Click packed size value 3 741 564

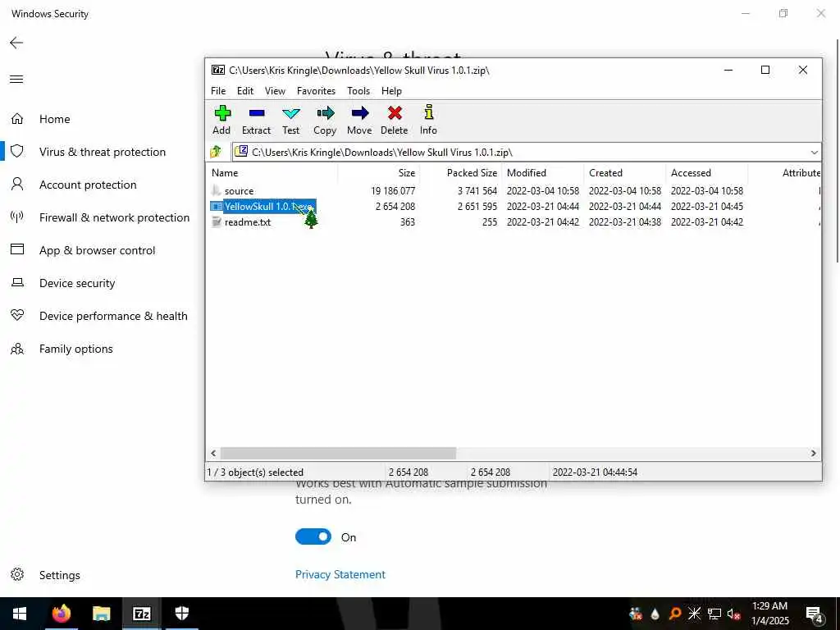pyautogui.click(x=477, y=190)
